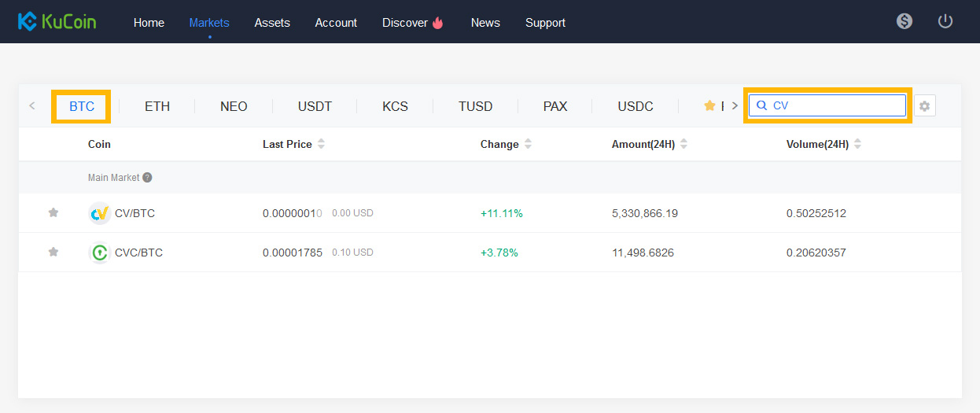
Task: Select the BTC market tab
Action: click(x=82, y=106)
